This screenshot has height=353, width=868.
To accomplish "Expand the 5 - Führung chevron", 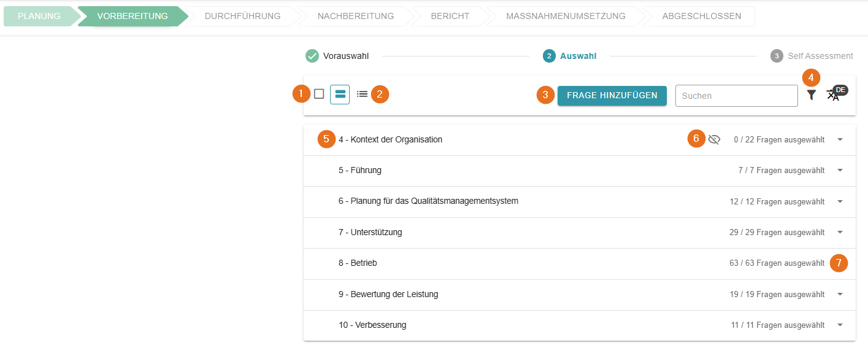I will pyautogui.click(x=840, y=170).
